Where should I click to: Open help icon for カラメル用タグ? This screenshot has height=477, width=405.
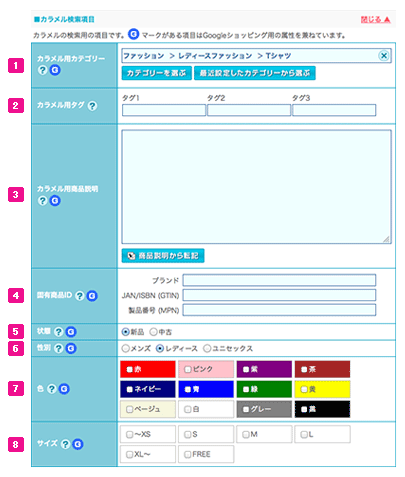point(92,106)
